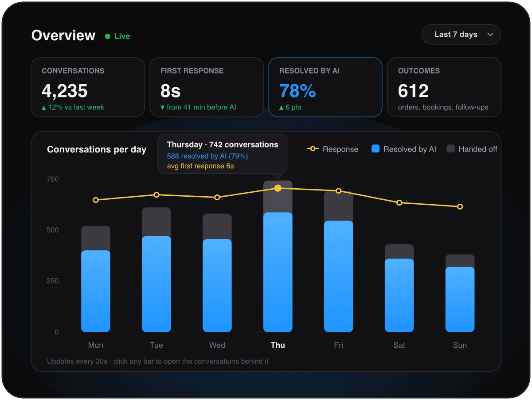Click Saturday's response line point

tap(399, 203)
